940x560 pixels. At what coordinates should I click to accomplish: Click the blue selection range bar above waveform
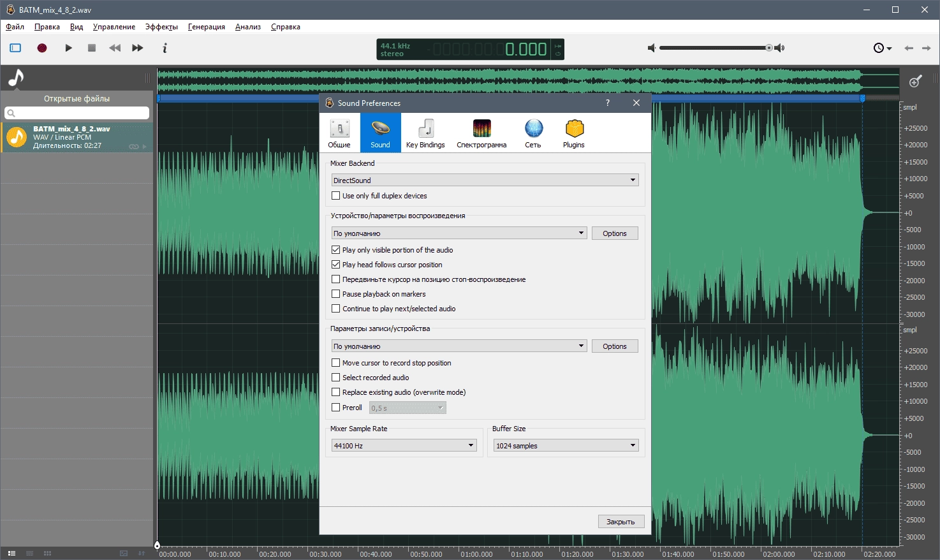[x=510, y=98]
